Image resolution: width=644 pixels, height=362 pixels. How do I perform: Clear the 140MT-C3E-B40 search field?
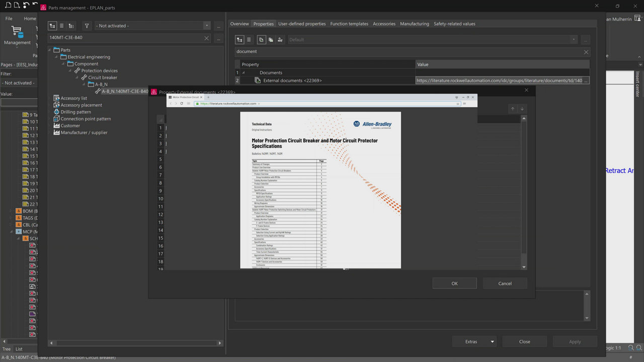click(207, 38)
